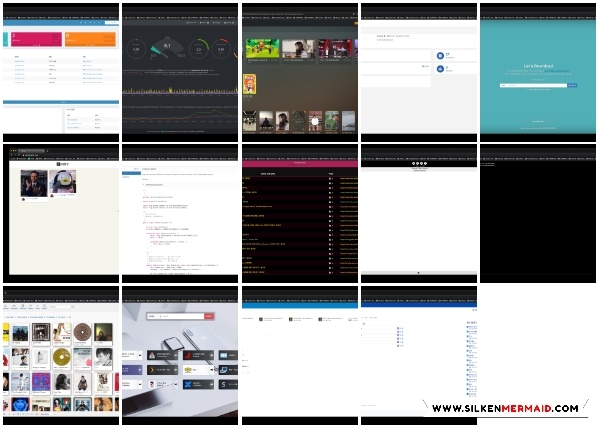The width and height of the screenshot is (600, 428).
Task: Open the green cartoon video thumbnail
Action: coord(262,48)
